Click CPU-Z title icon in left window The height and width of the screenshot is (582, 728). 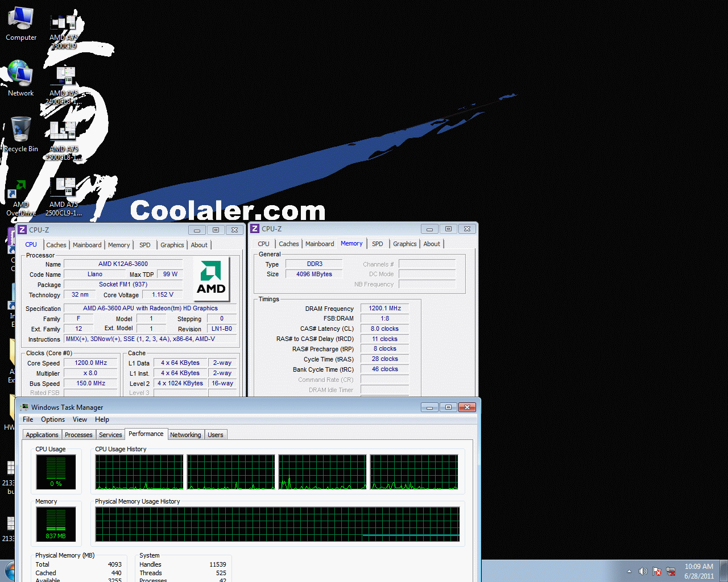pos(22,230)
